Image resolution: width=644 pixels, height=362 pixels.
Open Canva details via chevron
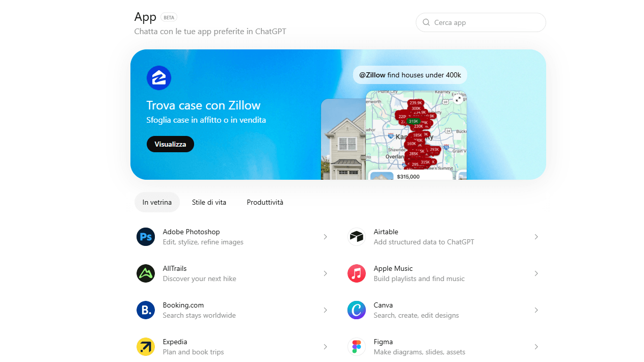536,310
